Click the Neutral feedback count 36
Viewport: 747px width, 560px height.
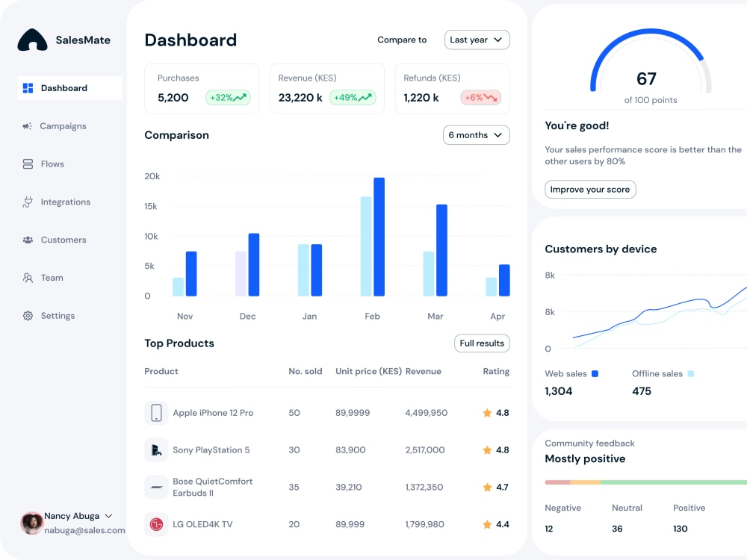618,529
